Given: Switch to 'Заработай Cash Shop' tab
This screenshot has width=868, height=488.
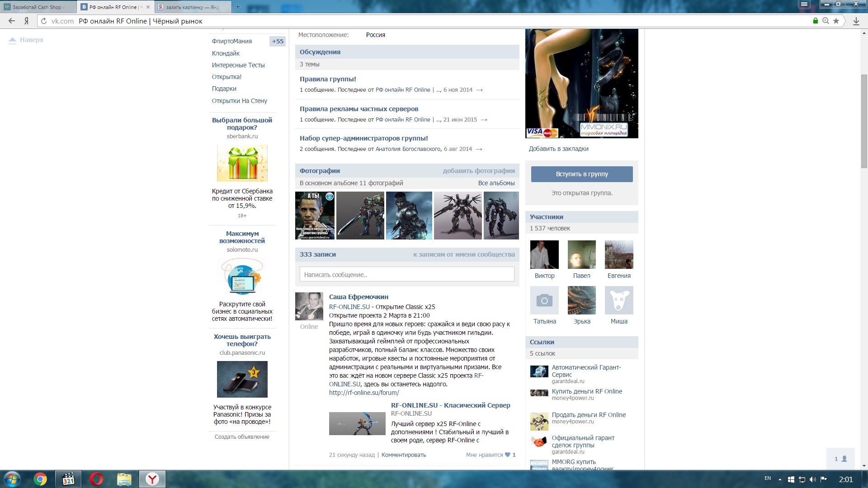Looking at the screenshot, I should (x=38, y=7).
